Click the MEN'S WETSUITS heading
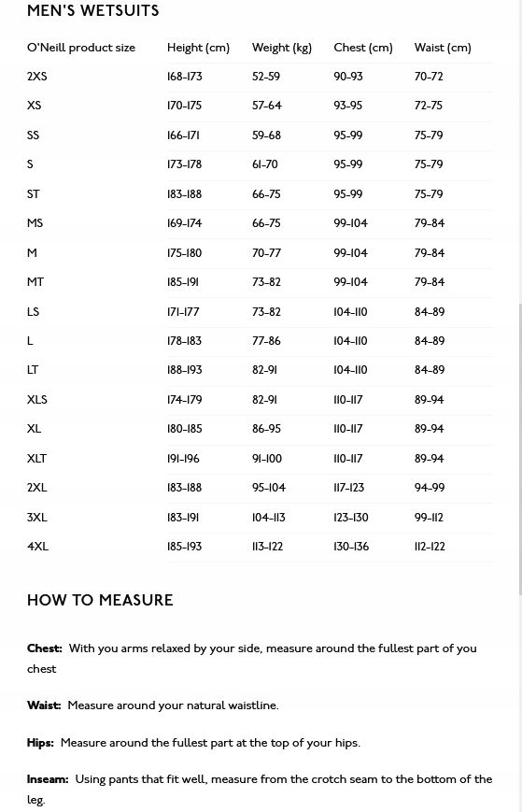The width and height of the screenshot is (522, 812). [93, 10]
